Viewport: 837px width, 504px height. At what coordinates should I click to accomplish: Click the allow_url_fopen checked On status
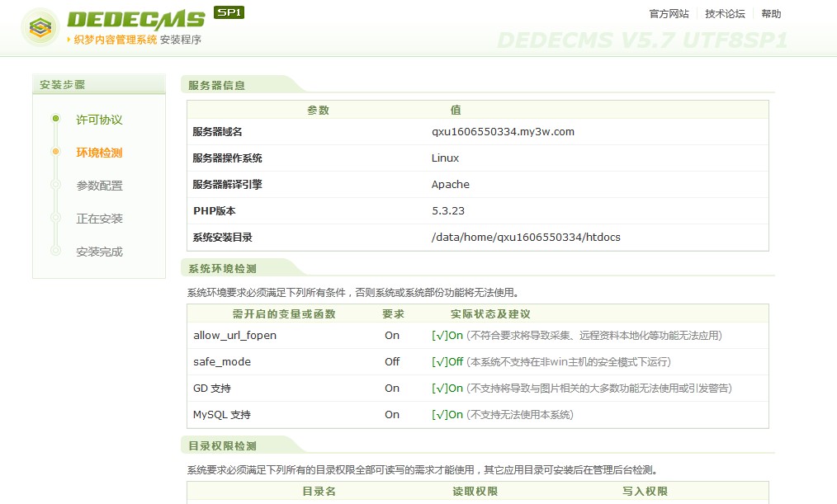pos(447,336)
